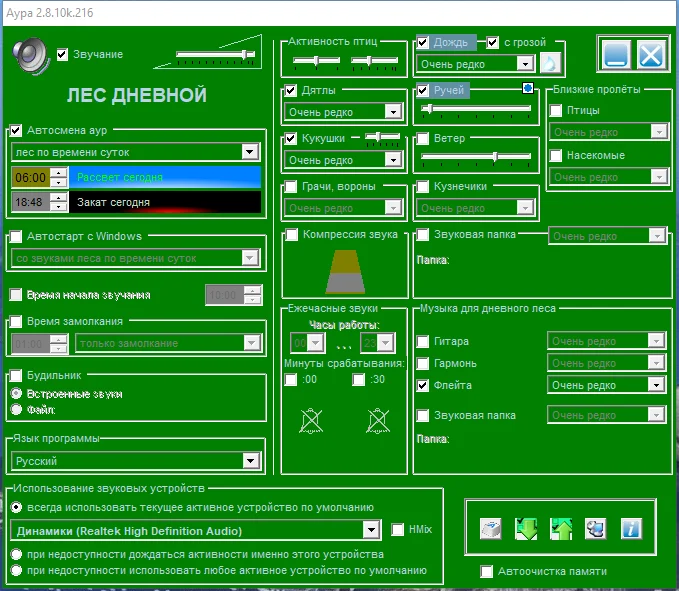
Task: Check the HMix checkbox
Action: tap(398, 530)
